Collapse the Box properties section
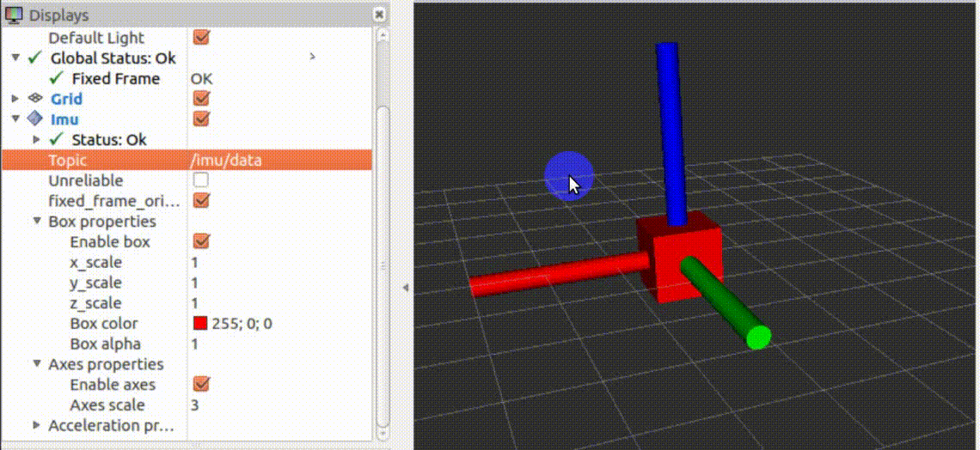Screen dimensions: 980x450 tap(37, 221)
